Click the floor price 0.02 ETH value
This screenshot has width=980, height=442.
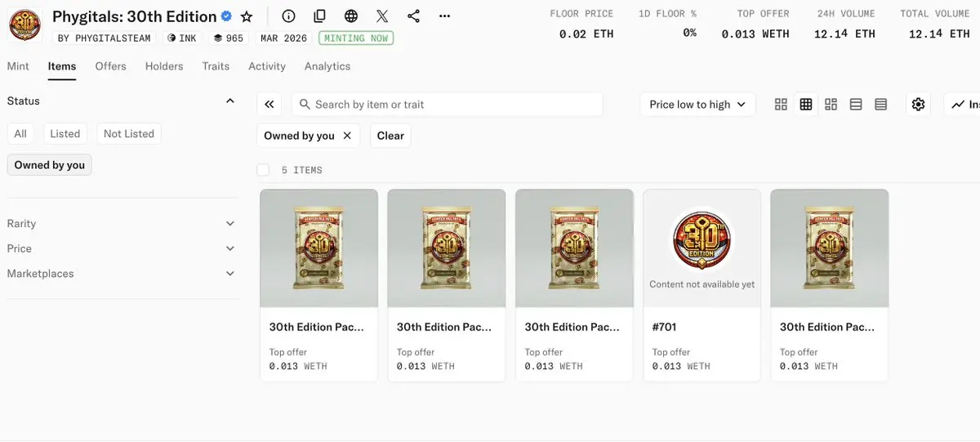point(586,33)
